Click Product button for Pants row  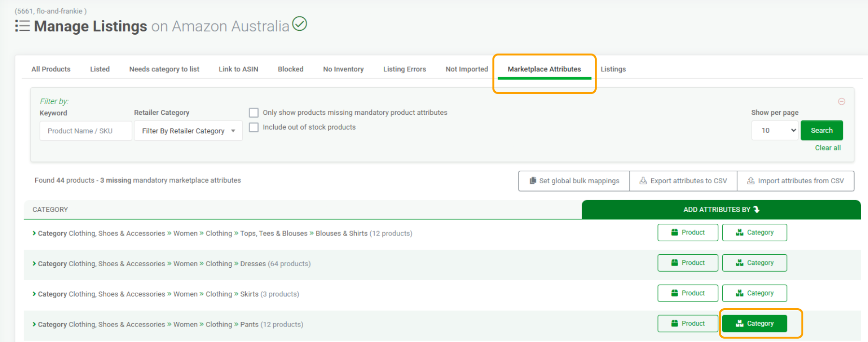[687, 324]
